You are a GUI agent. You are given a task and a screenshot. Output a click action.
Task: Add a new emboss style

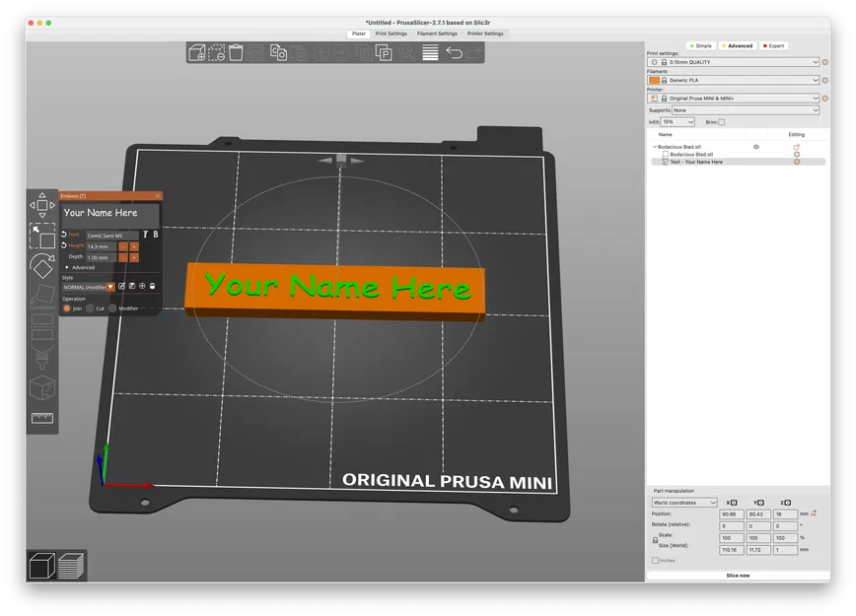tap(142, 286)
